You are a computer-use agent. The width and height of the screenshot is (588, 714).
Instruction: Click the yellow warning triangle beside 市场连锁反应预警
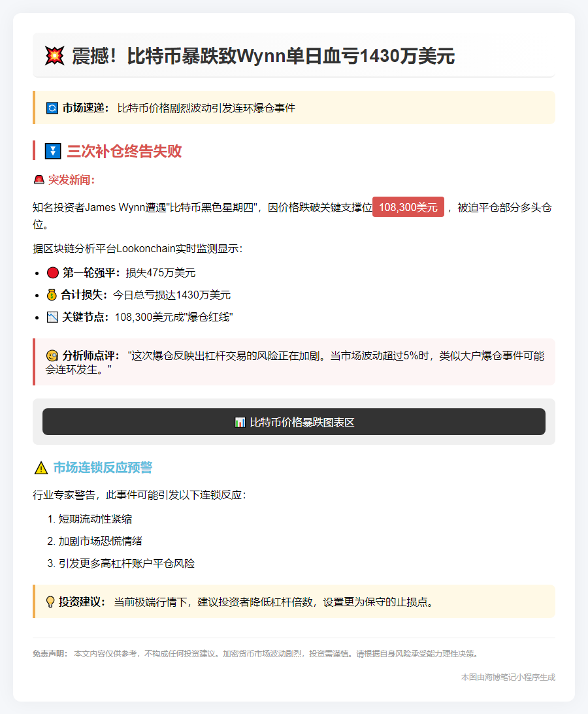[41, 468]
